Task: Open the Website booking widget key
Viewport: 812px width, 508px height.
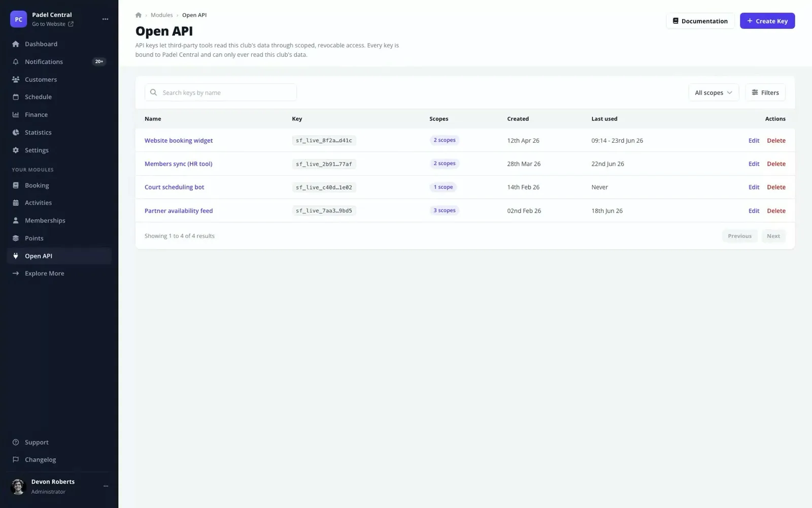Action: (179, 141)
